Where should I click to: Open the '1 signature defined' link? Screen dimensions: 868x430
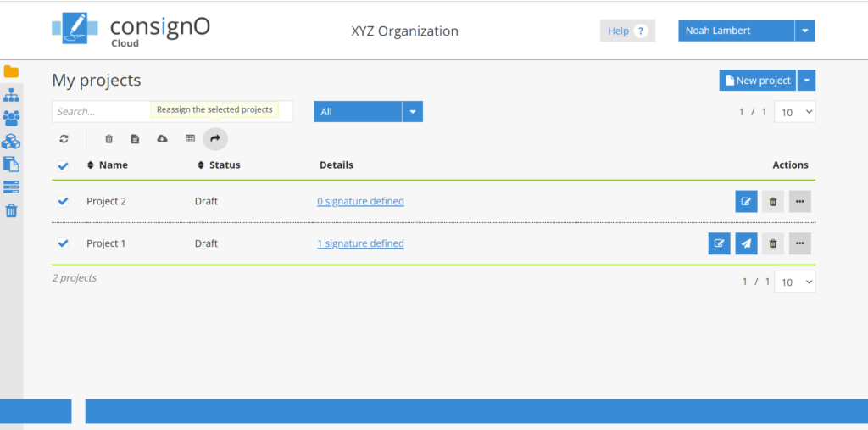point(360,243)
